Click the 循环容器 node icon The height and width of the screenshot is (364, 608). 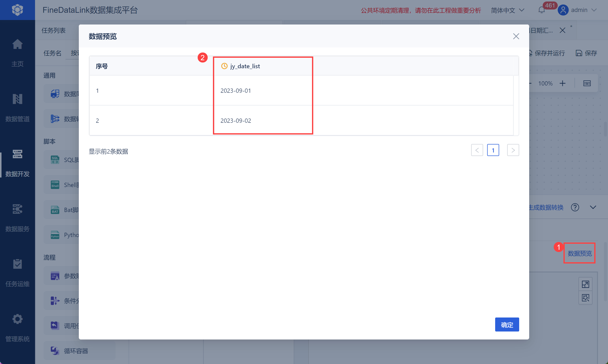click(x=55, y=351)
